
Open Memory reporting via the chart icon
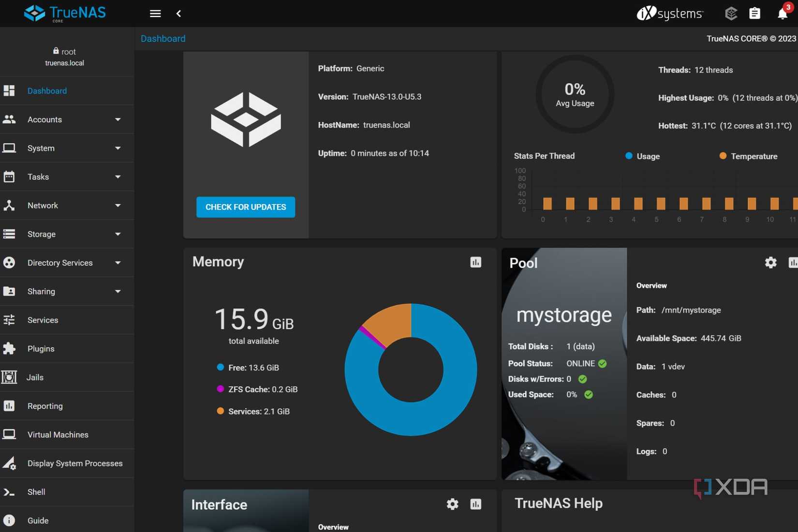click(x=475, y=262)
